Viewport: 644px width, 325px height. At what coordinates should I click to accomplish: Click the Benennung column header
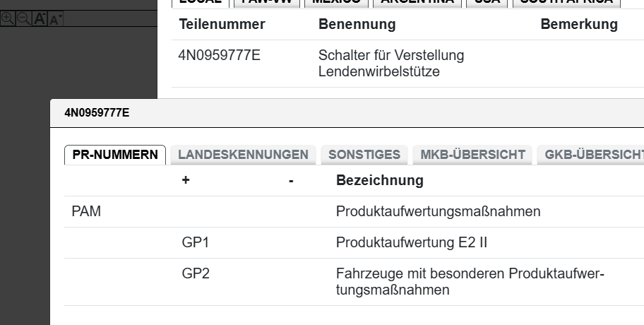[357, 25]
